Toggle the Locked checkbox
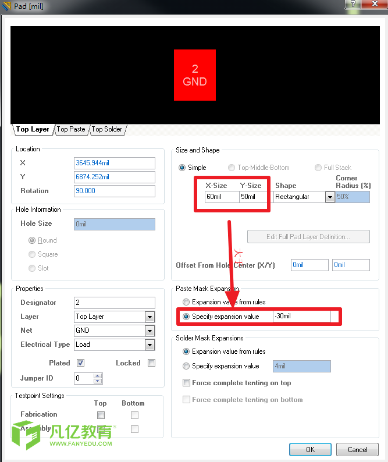 152,363
